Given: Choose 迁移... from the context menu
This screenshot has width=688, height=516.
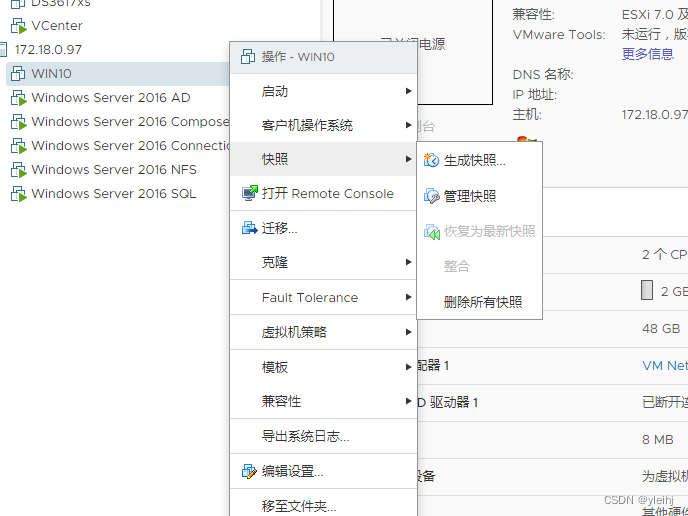Looking at the screenshot, I should pyautogui.click(x=323, y=228).
